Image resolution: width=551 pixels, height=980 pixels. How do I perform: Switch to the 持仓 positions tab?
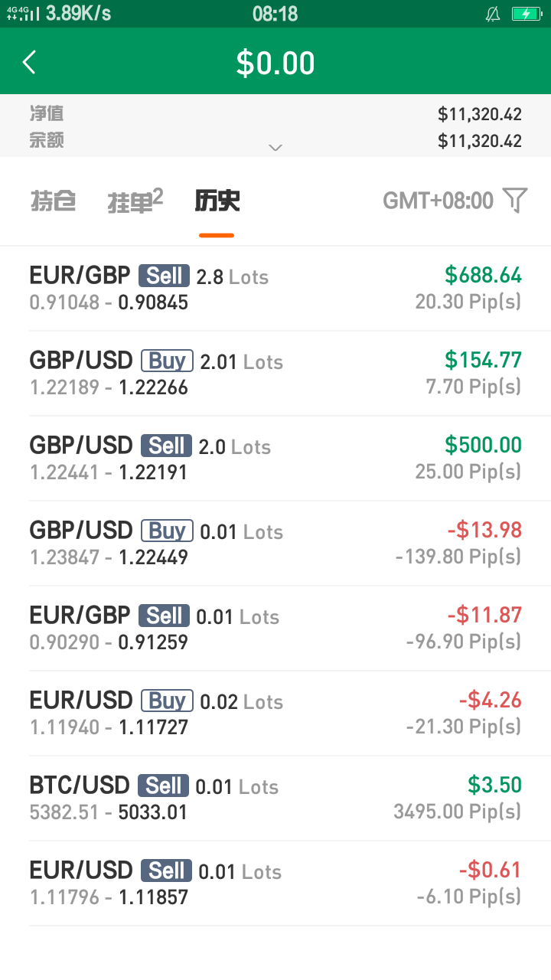(53, 201)
